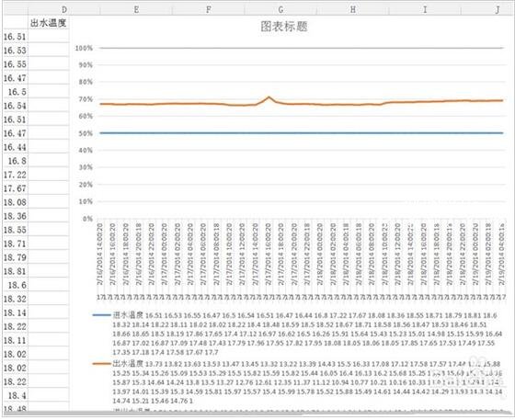This screenshot has height=420, width=515.
Task: Click the 60% vertical axis label
Action: (x=86, y=116)
